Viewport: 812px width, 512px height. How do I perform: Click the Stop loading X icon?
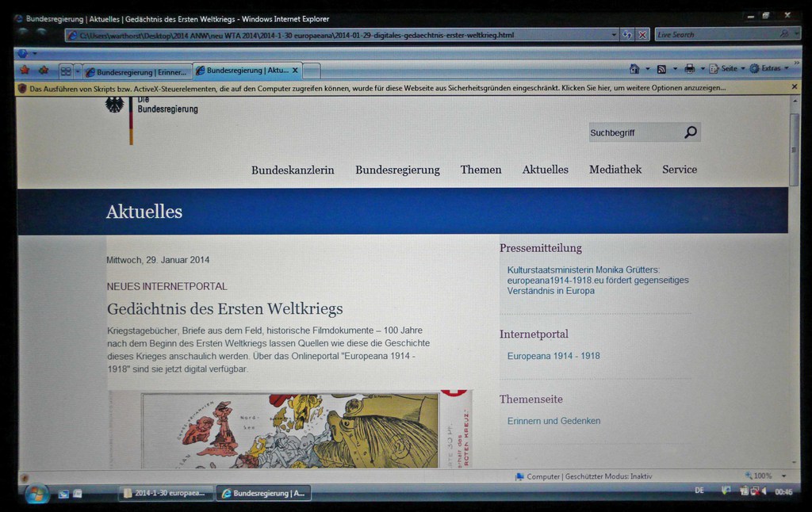point(642,35)
